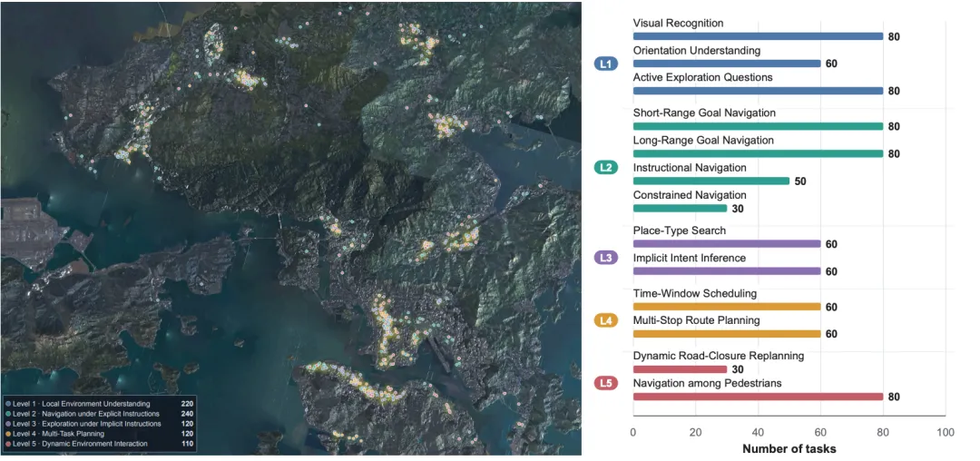Click the x-axis tick label 100
The image size is (980, 461).
[x=946, y=432]
